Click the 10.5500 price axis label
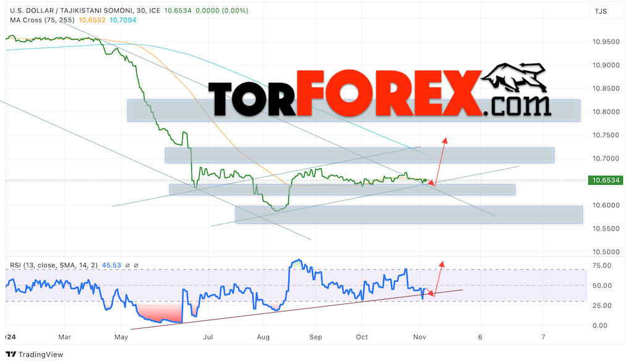The image size is (631, 364). point(606,229)
